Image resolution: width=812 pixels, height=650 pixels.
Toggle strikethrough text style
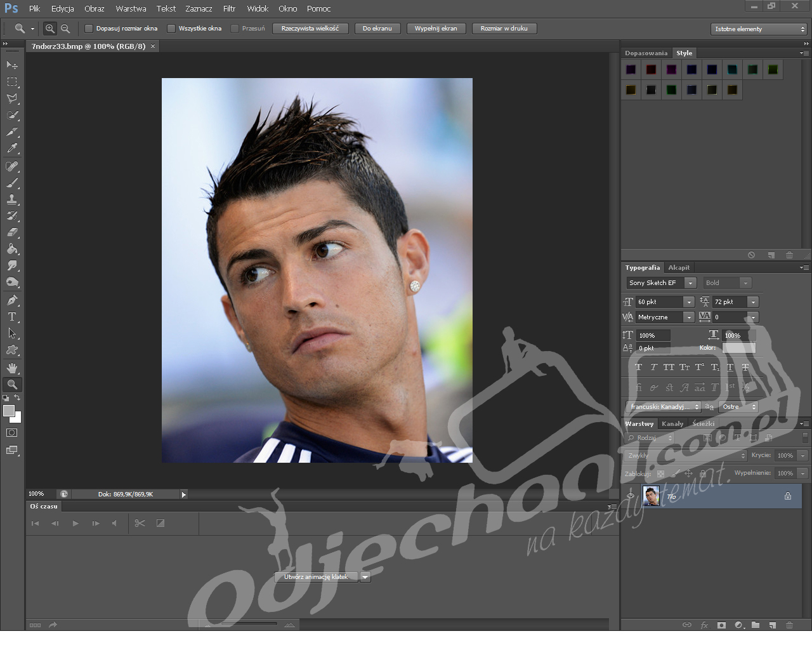[x=745, y=368]
